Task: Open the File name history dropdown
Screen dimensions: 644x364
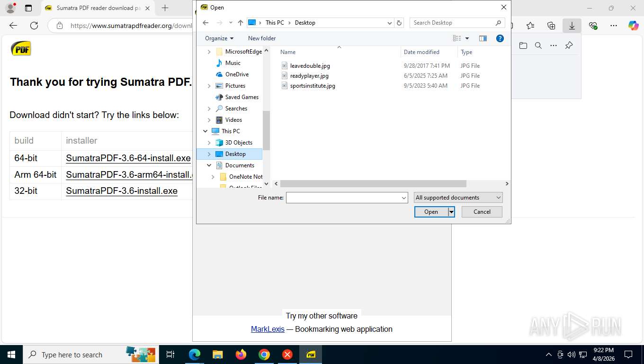Action: [x=404, y=198]
